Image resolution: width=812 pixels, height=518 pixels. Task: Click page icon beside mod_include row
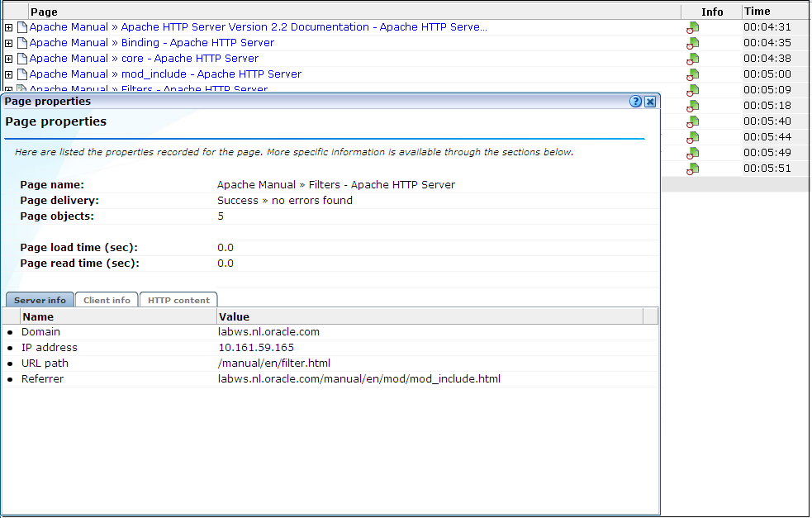[x=21, y=74]
